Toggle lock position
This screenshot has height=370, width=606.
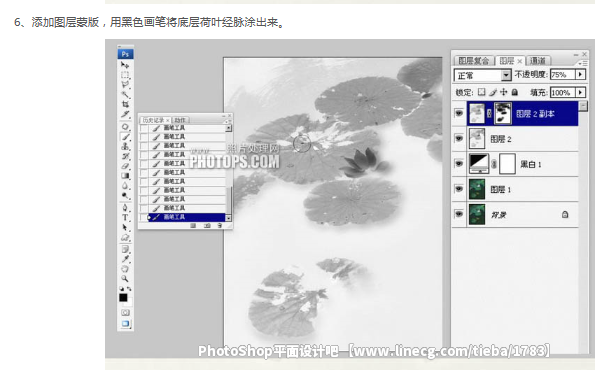coord(504,92)
